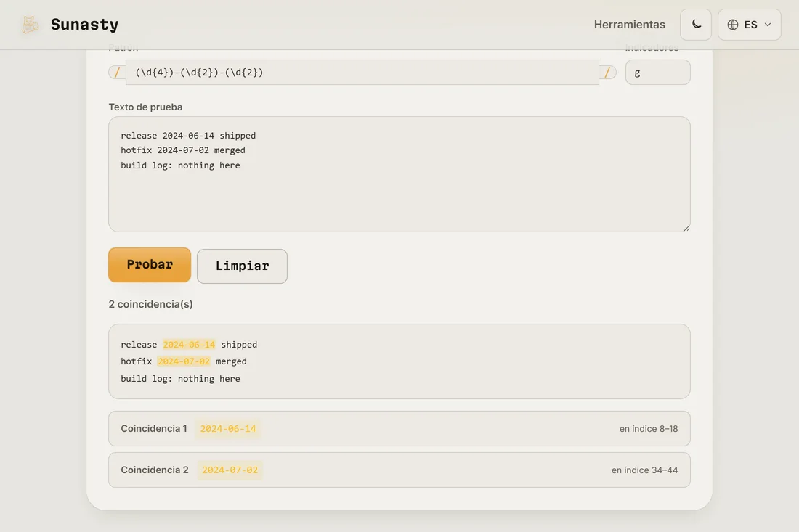Click the '2 coincidencia(s)' count text

coord(150,304)
